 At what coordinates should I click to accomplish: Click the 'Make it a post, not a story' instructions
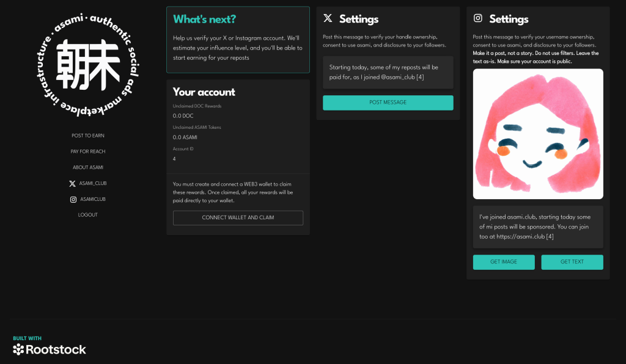click(x=536, y=57)
